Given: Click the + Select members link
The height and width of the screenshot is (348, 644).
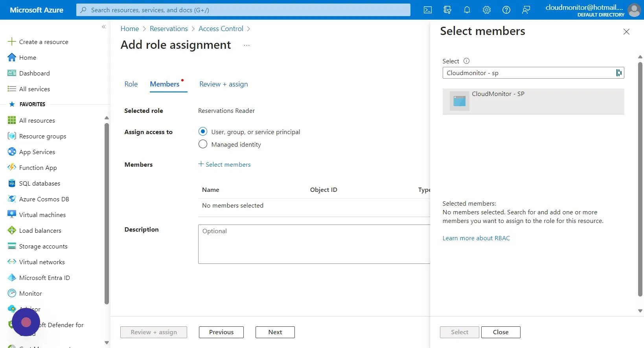Looking at the screenshot, I should click(224, 164).
